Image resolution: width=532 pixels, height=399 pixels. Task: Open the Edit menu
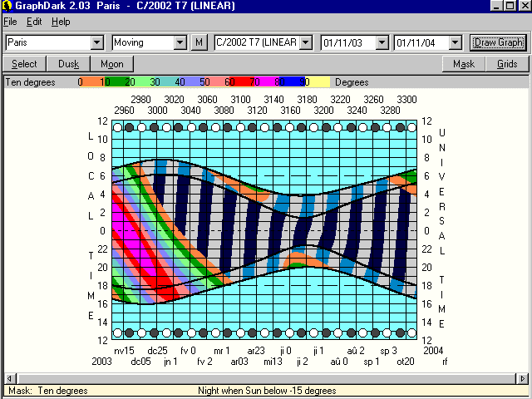tap(34, 22)
